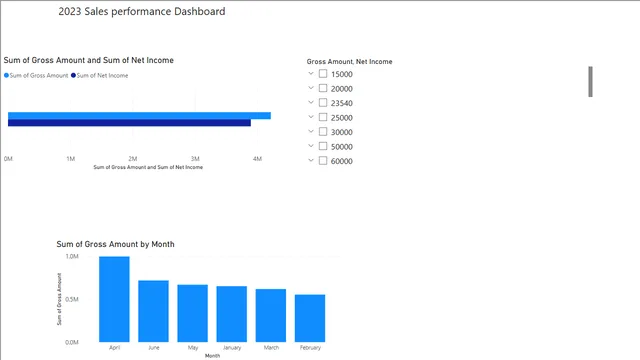Expand the 15000 slicer row chevron

[x=311, y=73]
